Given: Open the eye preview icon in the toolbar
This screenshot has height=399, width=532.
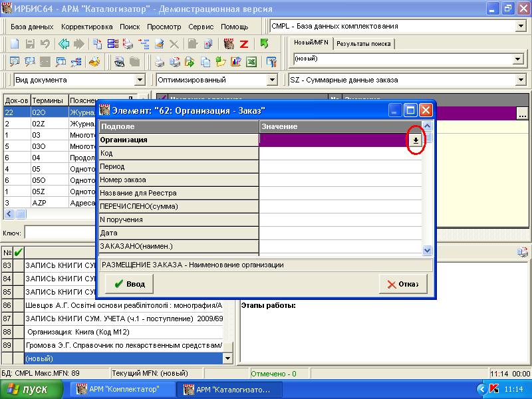Looking at the screenshot, I should tap(119, 63).
